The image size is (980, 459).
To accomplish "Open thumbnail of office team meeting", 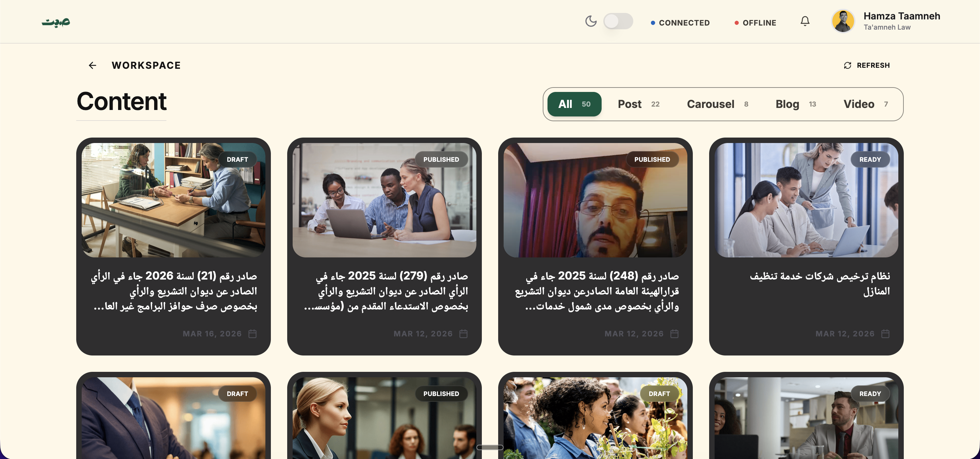I will pyautogui.click(x=806, y=200).
